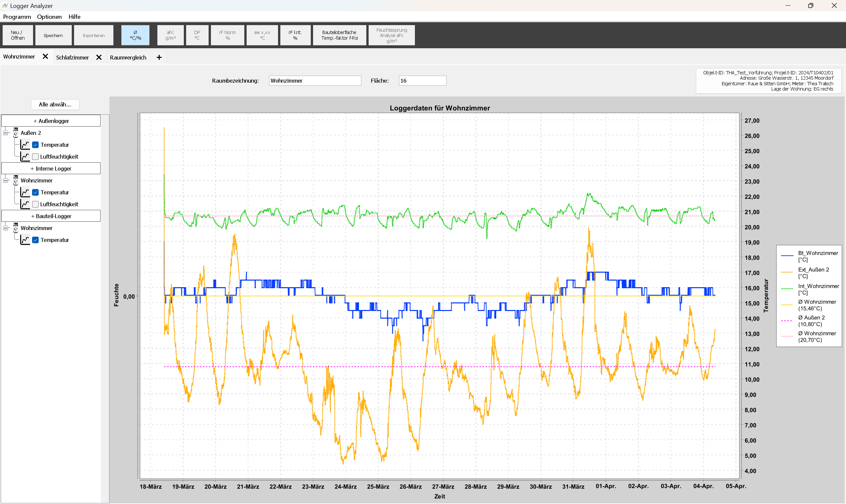Click the + Außenlogger button
Image resolution: width=846 pixels, height=504 pixels.
51,121
